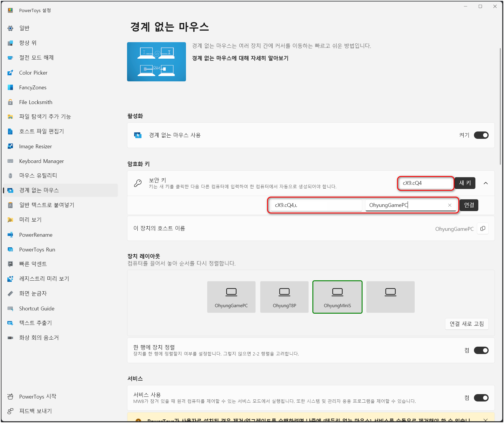Go to FancyZones settings page
Viewport: 504px width, 423px height.
60,87
